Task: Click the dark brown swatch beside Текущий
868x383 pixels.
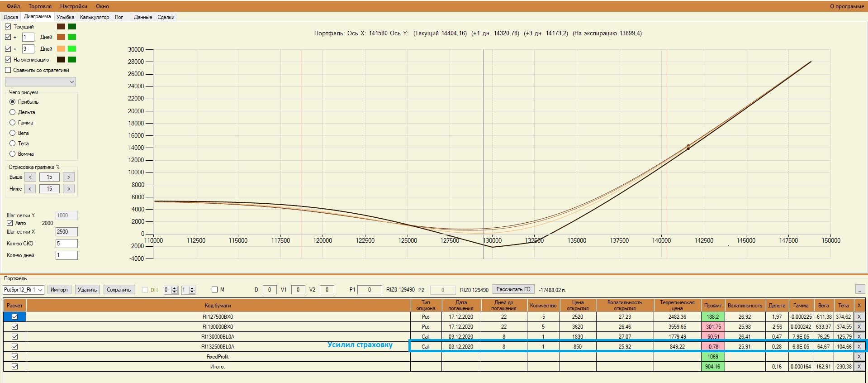Action: coord(61,26)
